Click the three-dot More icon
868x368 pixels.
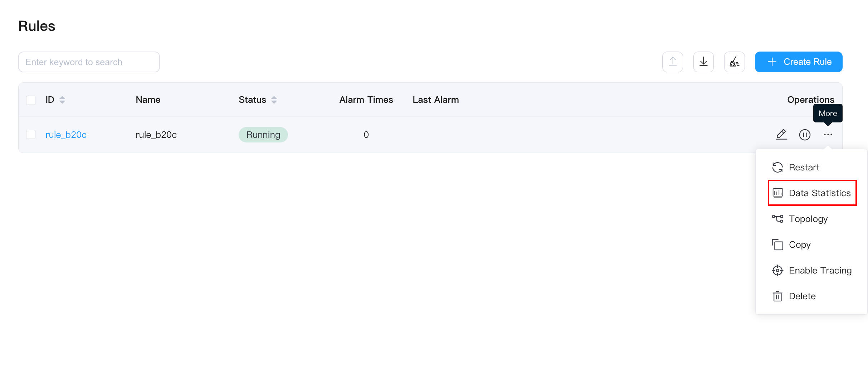pos(828,135)
